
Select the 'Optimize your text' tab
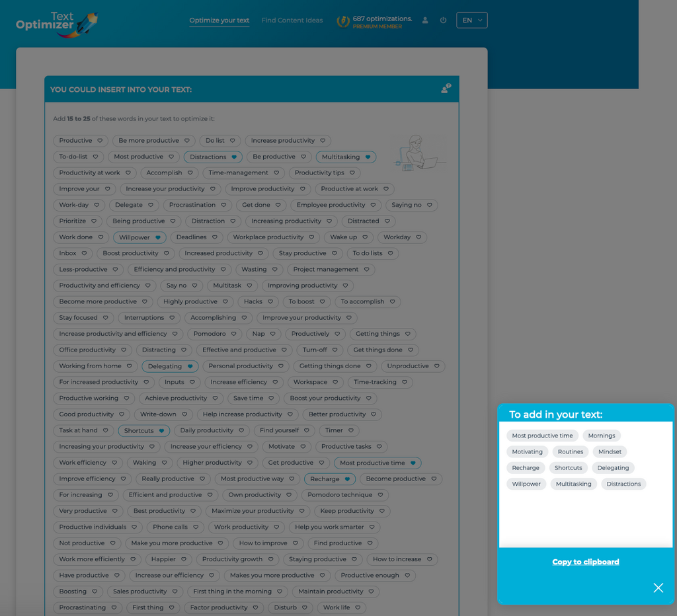point(219,20)
